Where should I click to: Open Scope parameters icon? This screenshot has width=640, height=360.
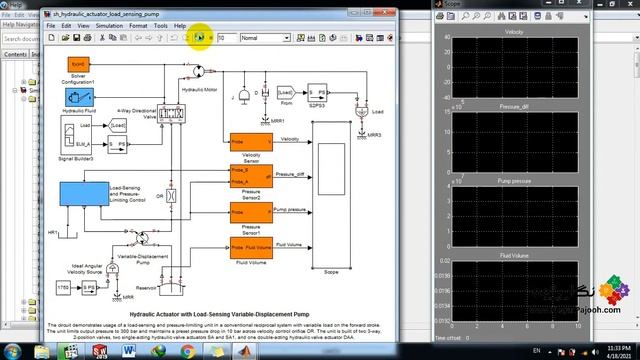click(x=451, y=16)
